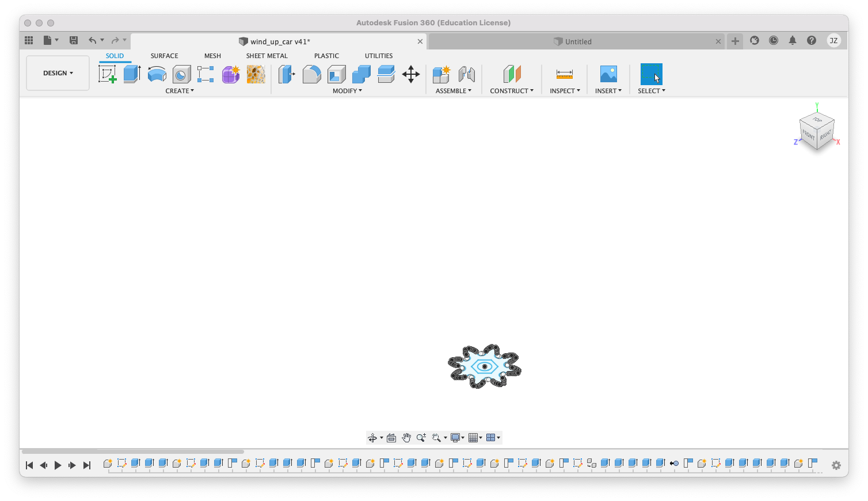
Task: Expand the MODIFY menu
Action: (348, 91)
